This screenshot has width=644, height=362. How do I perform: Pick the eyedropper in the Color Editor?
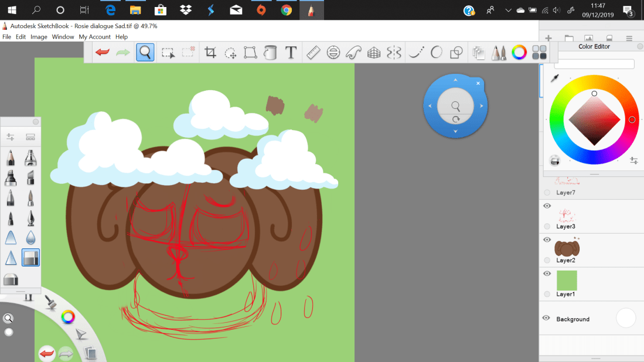554,77
